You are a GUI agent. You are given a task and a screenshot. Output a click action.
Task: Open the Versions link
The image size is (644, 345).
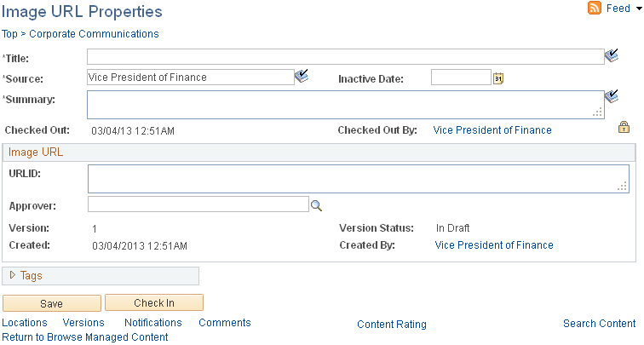[83, 323]
